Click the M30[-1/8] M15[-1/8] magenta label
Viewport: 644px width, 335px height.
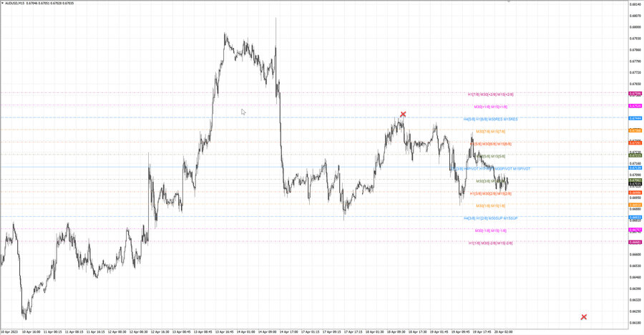click(490, 230)
